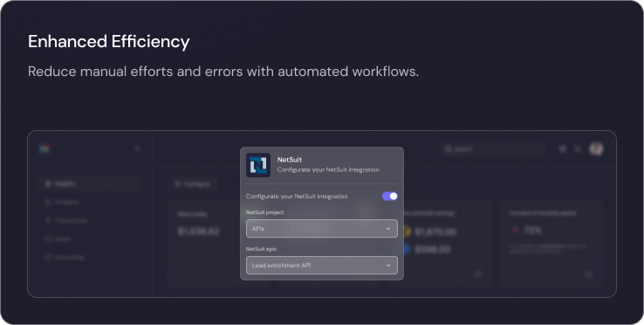Collapse the left sidebar panel

click(x=138, y=149)
